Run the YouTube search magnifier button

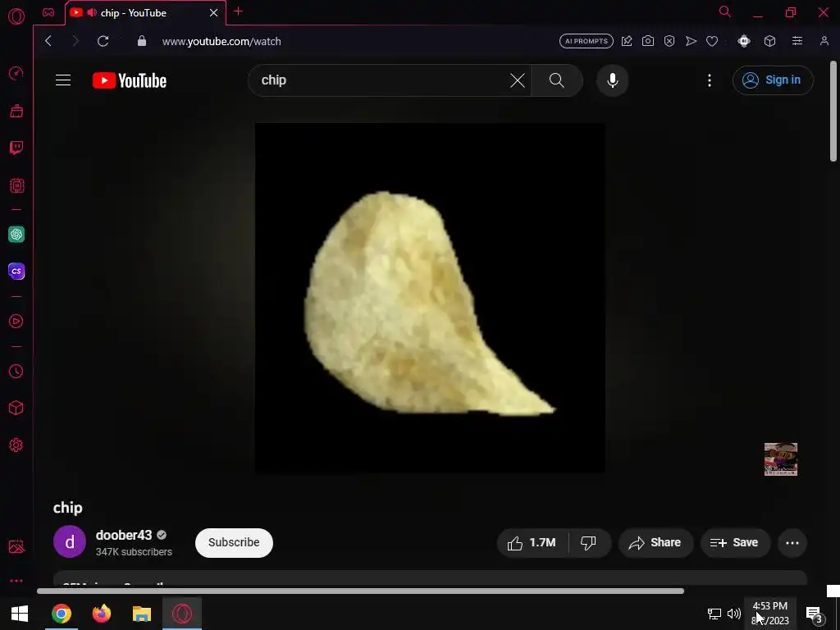coord(557,80)
